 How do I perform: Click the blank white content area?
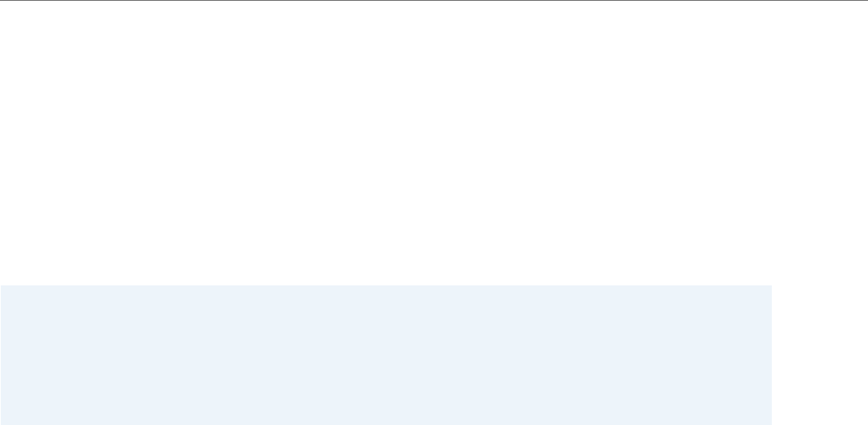pos(434,143)
